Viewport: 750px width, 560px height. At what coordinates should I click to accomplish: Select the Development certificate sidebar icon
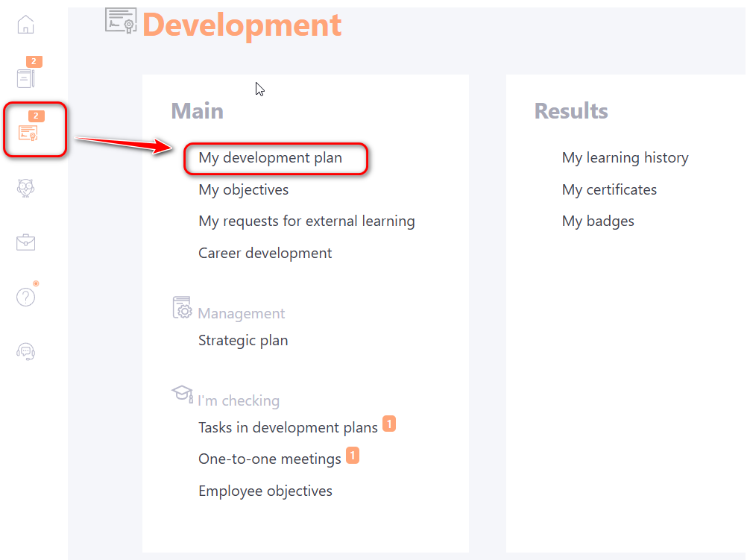point(28,133)
